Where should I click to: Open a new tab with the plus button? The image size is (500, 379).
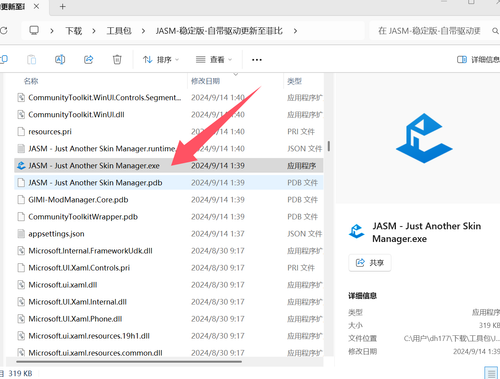pyautogui.click(x=62, y=6)
